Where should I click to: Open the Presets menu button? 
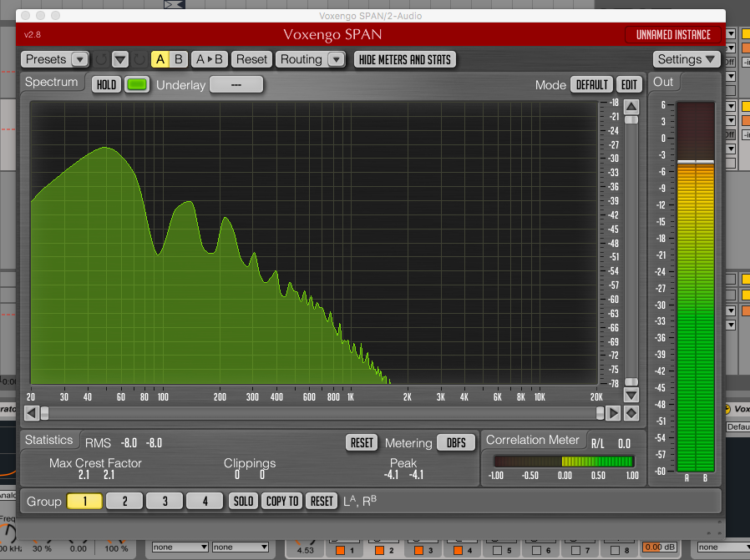tap(47, 60)
